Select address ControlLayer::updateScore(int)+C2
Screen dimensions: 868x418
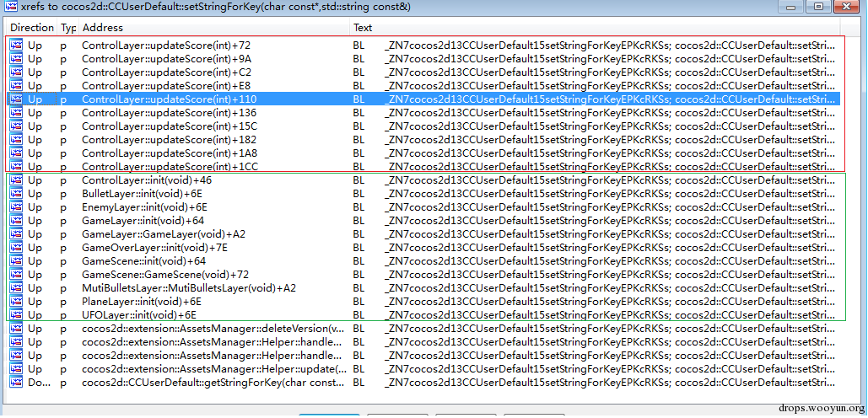pos(167,72)
